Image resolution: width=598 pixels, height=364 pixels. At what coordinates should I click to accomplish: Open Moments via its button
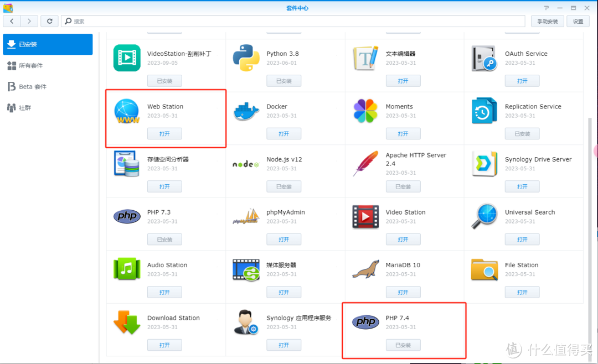pyautogui.click(x=403, y=134)
